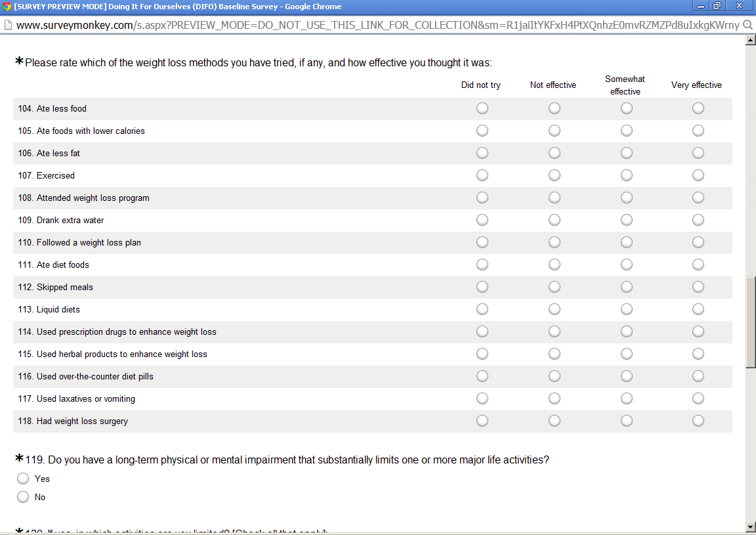Click the magnifier icon in the address bar
The height and width of the screenshot is (535, 756).
(x=747, y=25)
